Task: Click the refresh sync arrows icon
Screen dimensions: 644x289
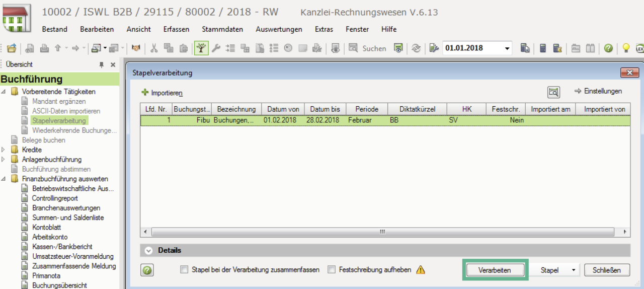Action: tap(416, 48)
